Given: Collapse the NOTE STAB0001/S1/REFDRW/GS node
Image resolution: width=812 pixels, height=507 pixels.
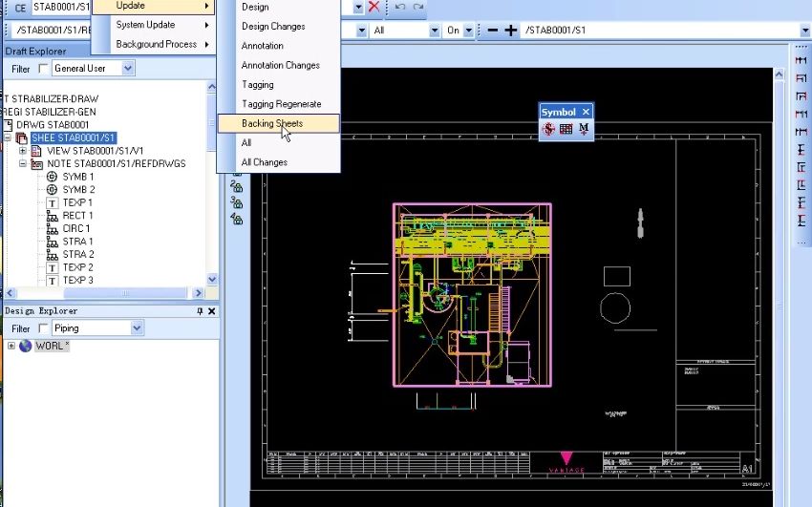Looking at the screenshot, I should 23,163.
